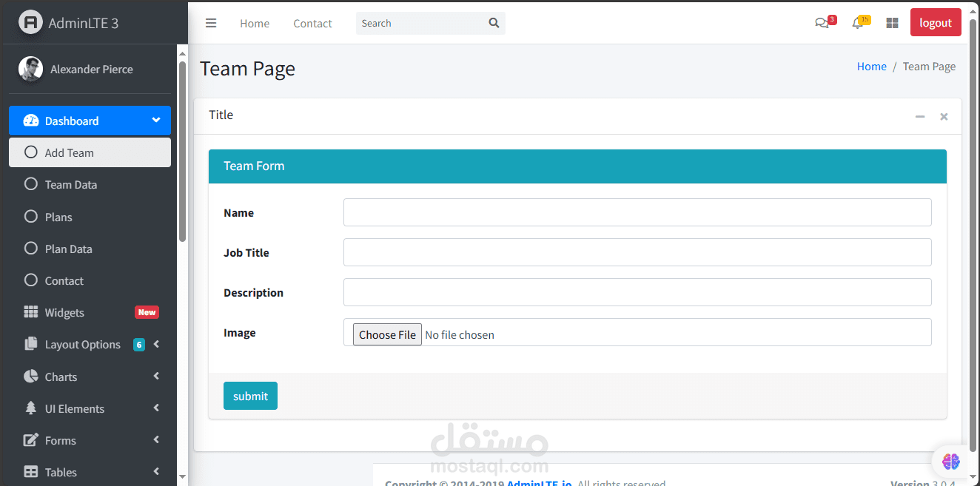Open the Plans sidebar item

(x=90, y=217)
